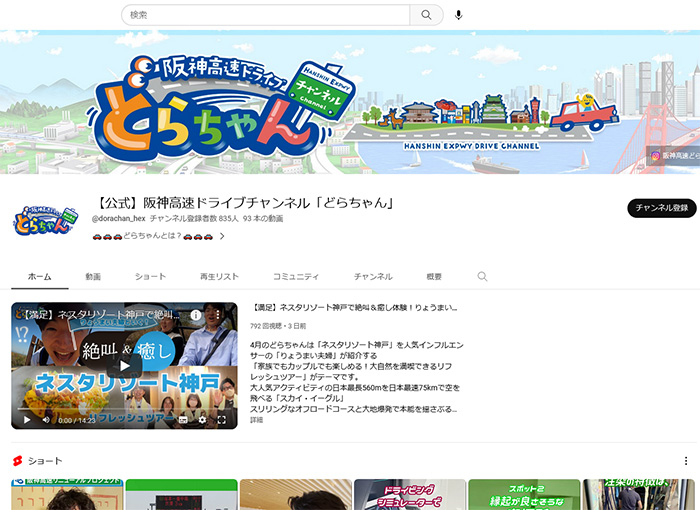Select the ホーム tab
This screenshot has height=510, width=700.
coord(39,277)
